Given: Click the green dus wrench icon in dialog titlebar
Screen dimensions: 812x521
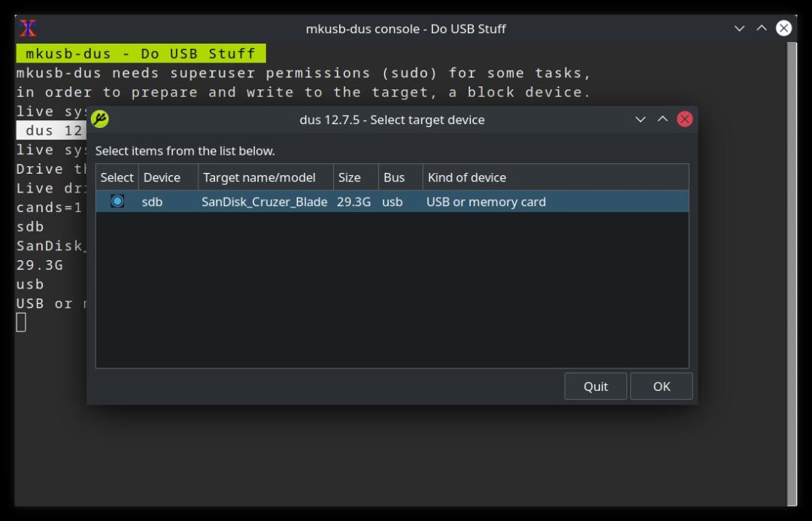Looking at the screenshot, I should (x=99, y=119).
